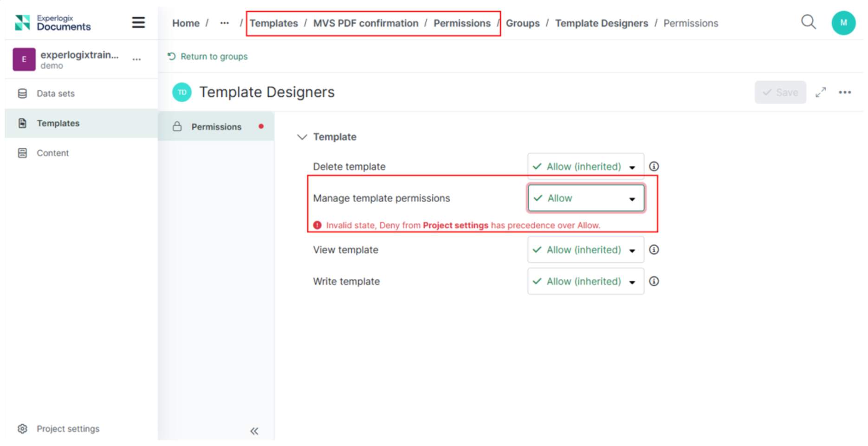Open the View template permission dropdown
This screenshot has width=868, height=446.
click(585, 250)
